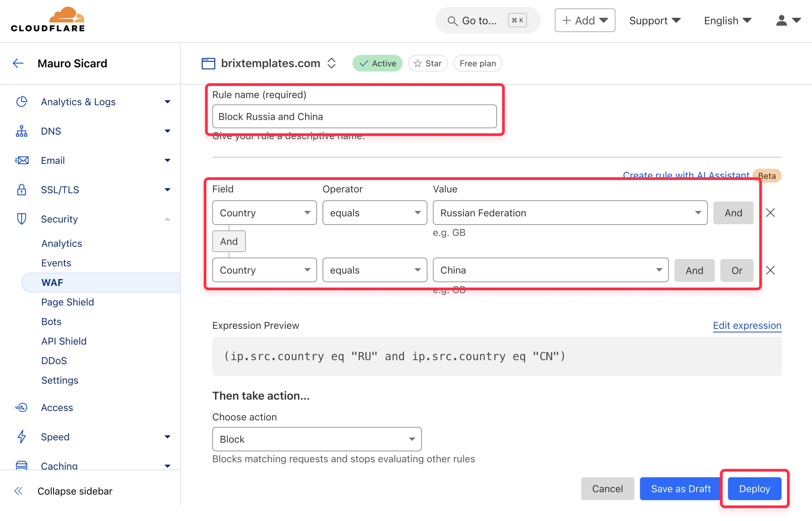Screen dimensions: 812x521
Task: Expand the DNS section
Action: tap(167, 131)
